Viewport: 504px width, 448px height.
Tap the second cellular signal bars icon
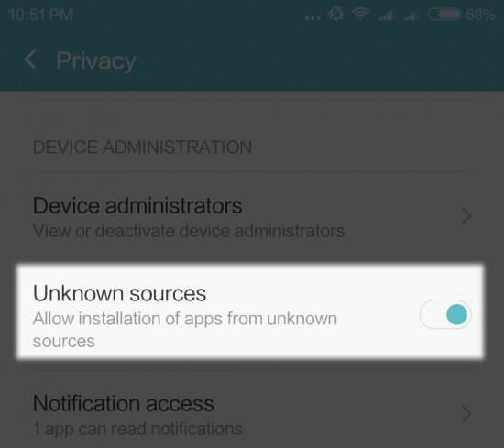(x=411, y=15)
